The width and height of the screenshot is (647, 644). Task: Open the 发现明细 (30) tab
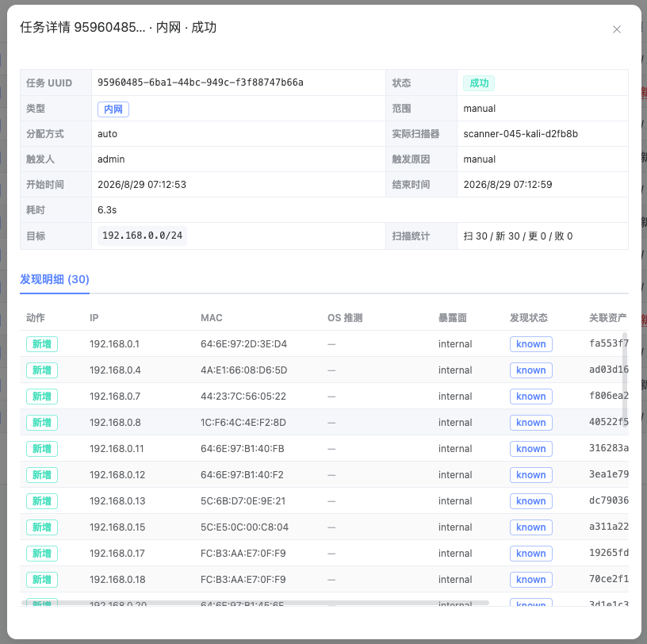pos(55,279)
